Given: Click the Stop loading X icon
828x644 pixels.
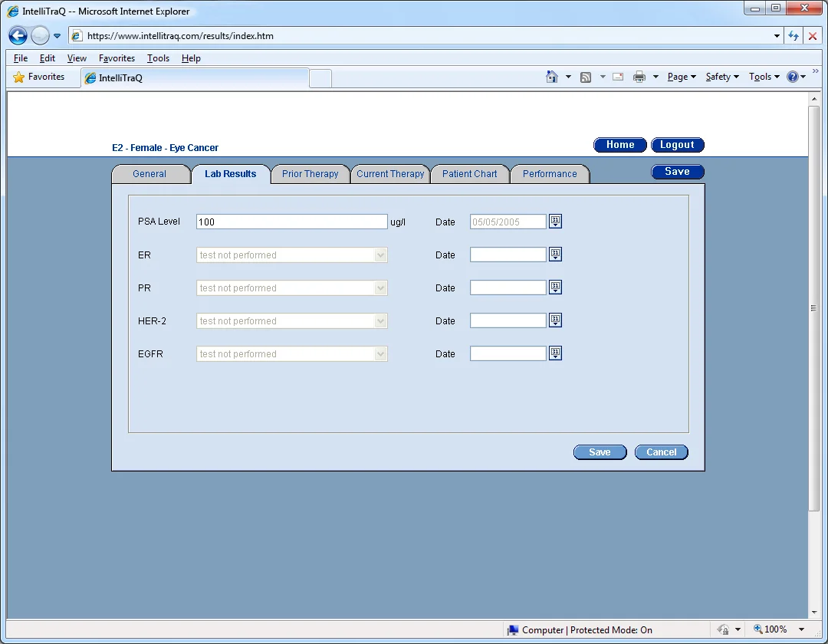Looking at the screenshot, I should click(x=812, y=36).
